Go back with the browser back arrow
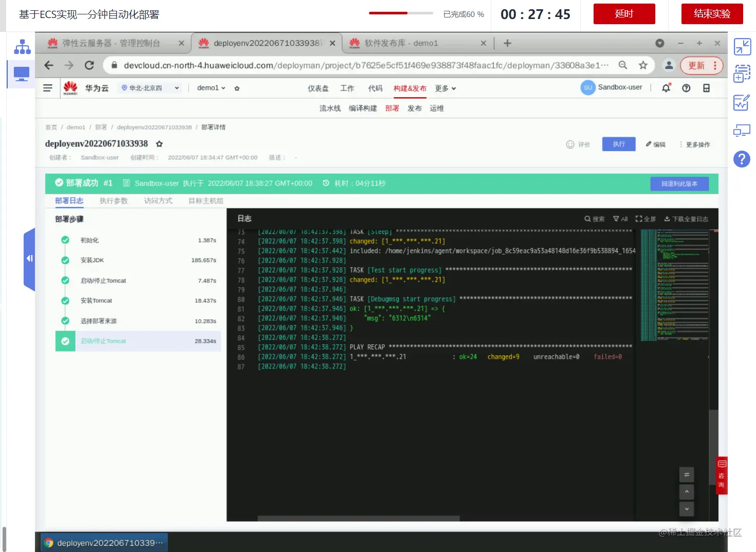Image resolution: width=756 pixels, height=552 pixels. (49, 65)
